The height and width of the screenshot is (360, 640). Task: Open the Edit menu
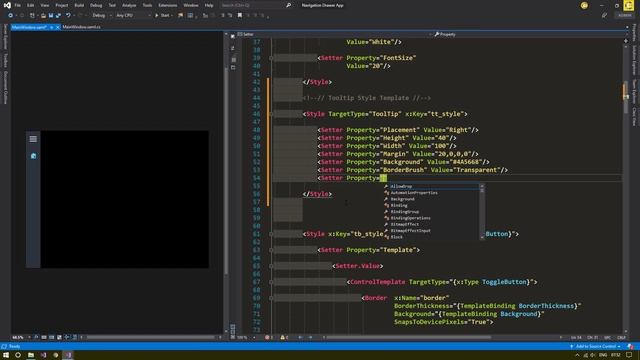pos(31,5)
